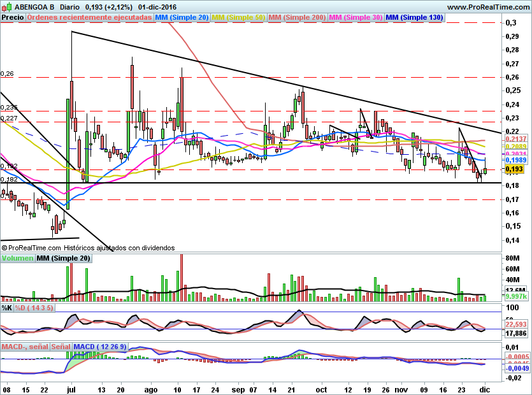Click the %D (14 3 5) stochastic label

click(34, 308)
